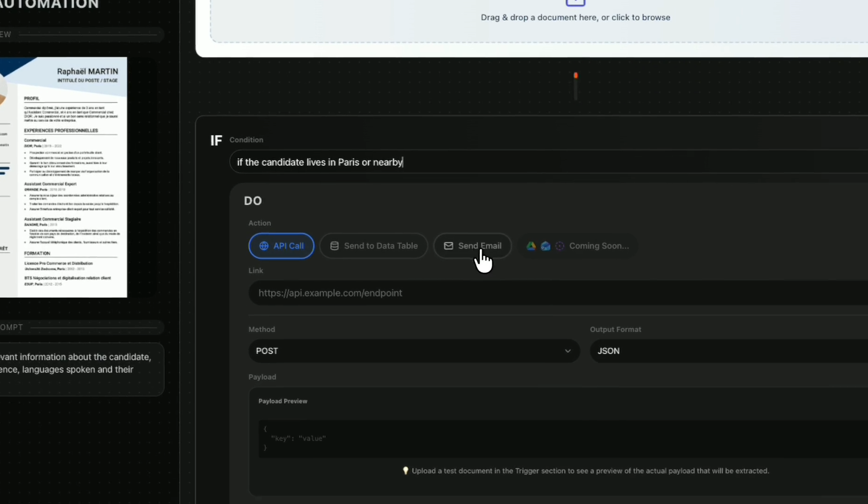Select the Send Email action

[472, 246]
